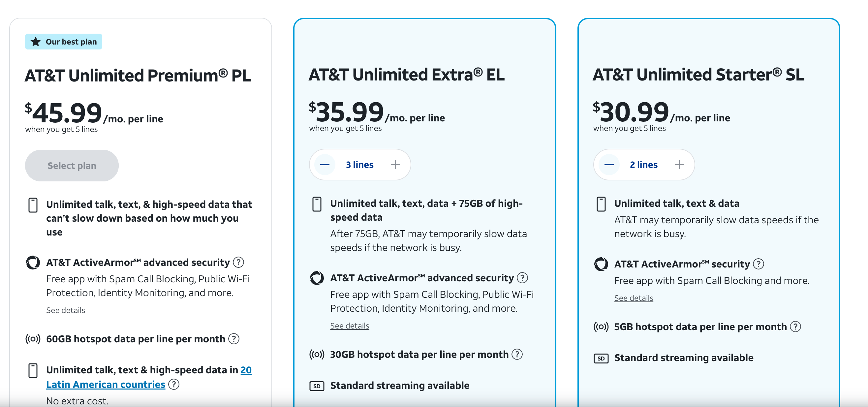Open help icon next to 60GB hotspot data

(234, 339)
